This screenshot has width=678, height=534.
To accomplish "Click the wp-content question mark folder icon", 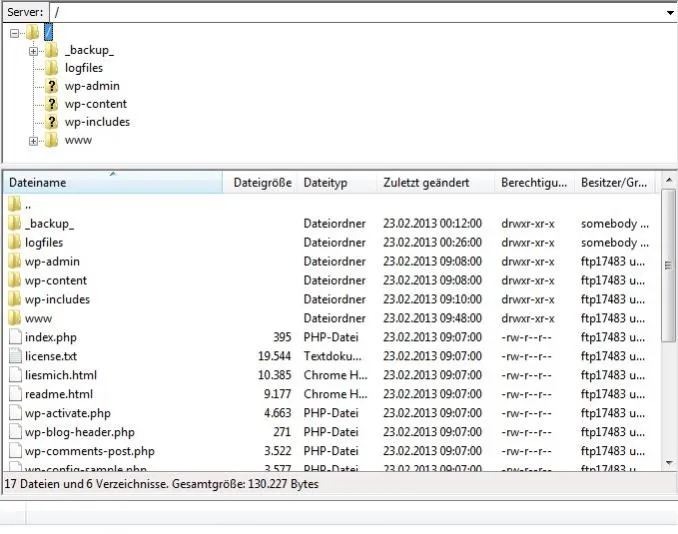I will tap(51, 104).
